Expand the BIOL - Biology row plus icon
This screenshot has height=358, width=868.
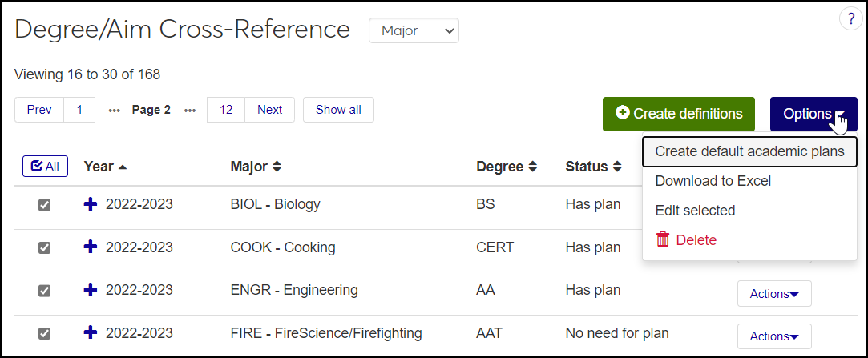click(x=91, y=204)
